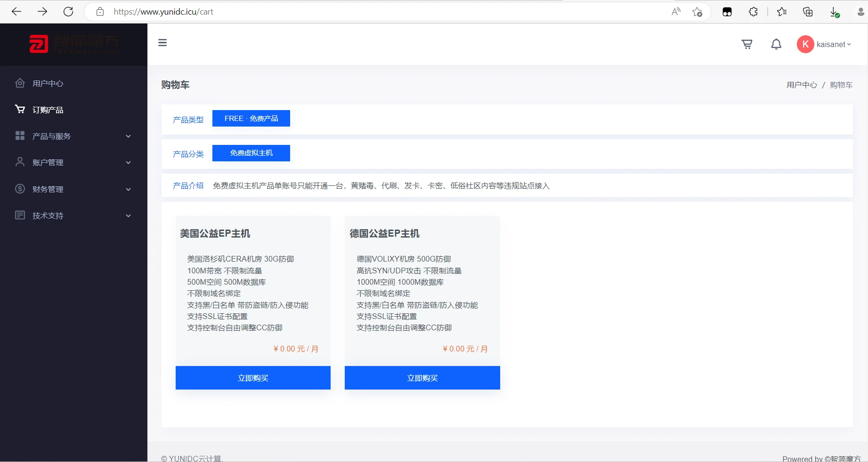Select the FREE · 免费产品 product type
This screenshot has height=462, width=868.
point(251,119)
